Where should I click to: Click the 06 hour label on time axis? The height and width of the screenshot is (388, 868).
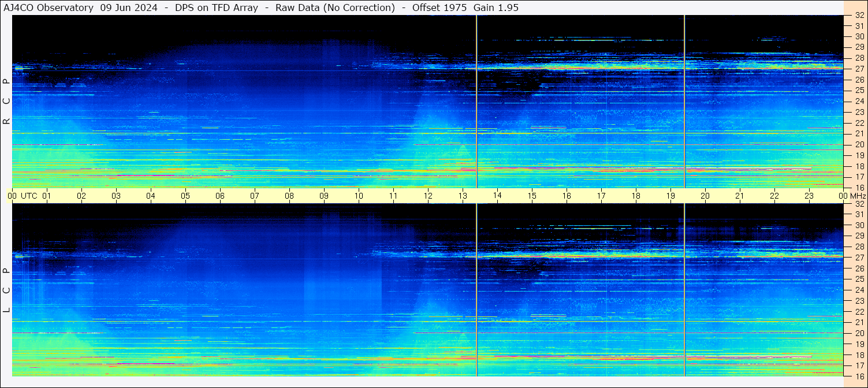[220, 196]
